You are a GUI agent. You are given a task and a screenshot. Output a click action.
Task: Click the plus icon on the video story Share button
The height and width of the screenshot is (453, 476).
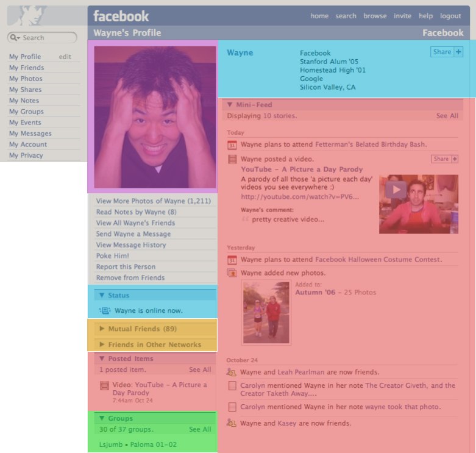point(455,159)
